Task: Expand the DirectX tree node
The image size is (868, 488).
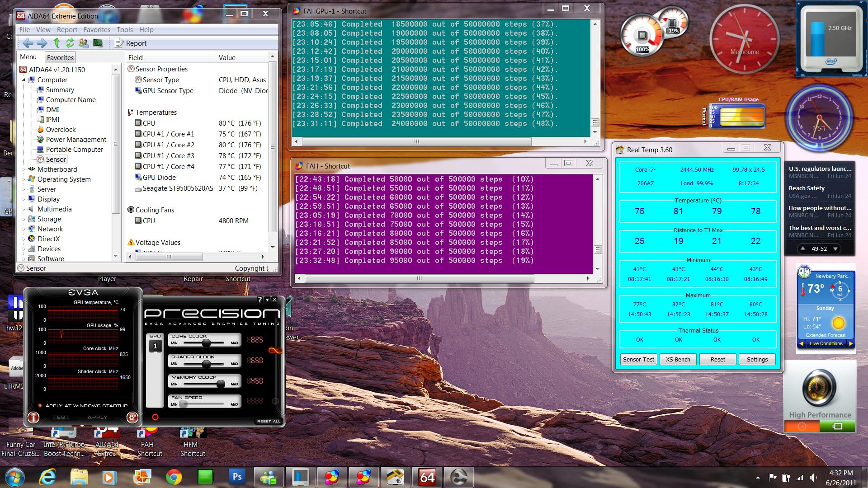Action: point(24,239)
